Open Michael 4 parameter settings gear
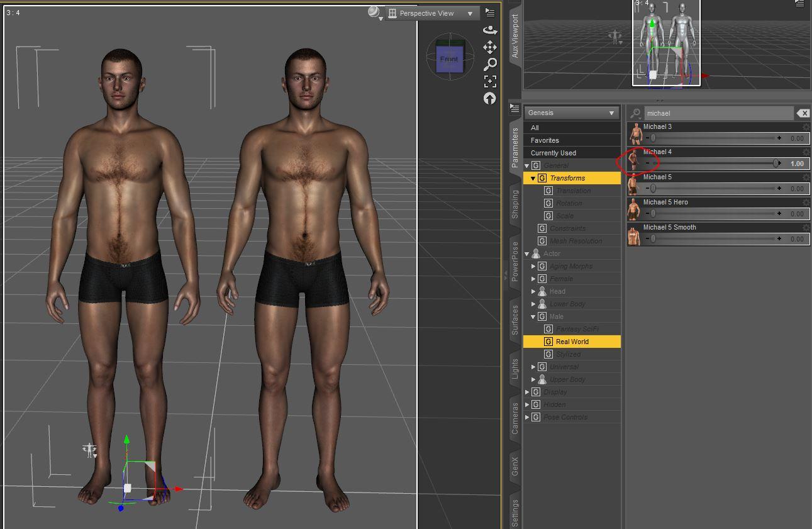The width and height of the screenshot is (812, 529). pyautogui.click(x=806, y=152)
